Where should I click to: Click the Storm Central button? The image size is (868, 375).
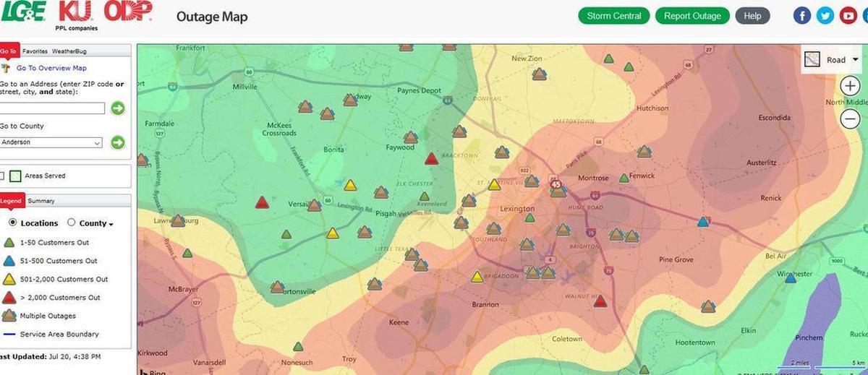click(614, 16)
